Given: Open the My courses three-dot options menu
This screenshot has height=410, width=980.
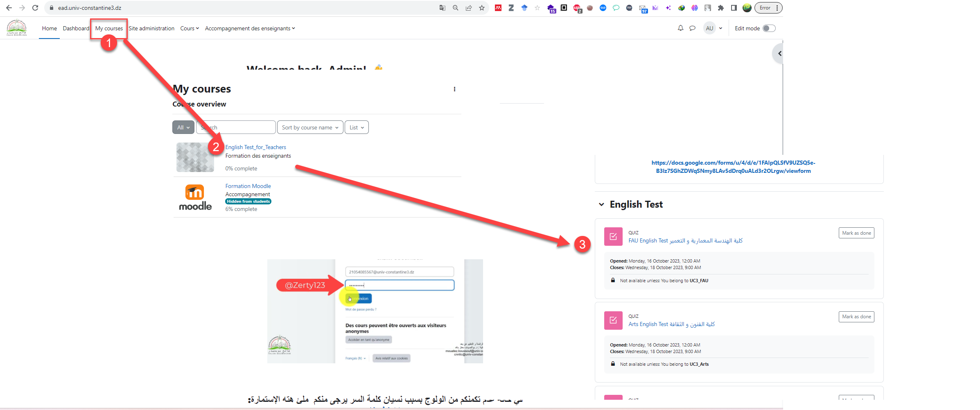Looking at the screenshot, I should (x=454, y=89).
